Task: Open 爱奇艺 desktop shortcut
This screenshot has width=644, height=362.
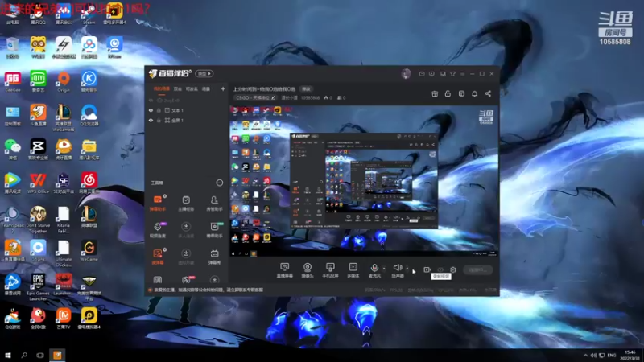Action: point(38,81)
